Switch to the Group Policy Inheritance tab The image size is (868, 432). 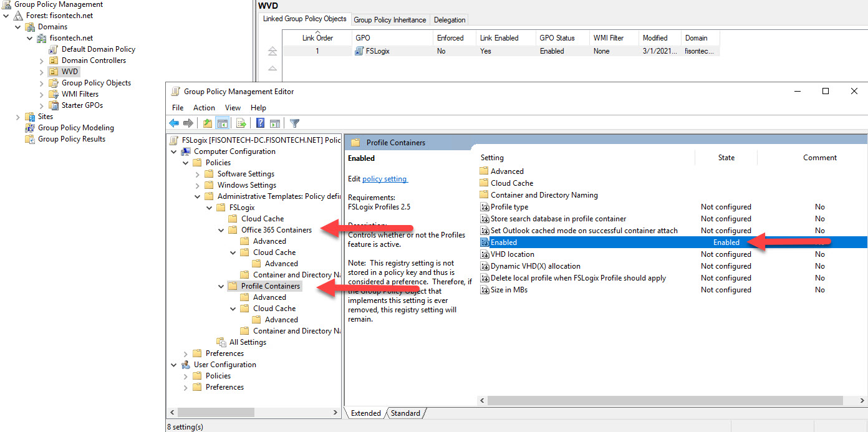click(x=390, y=20)
